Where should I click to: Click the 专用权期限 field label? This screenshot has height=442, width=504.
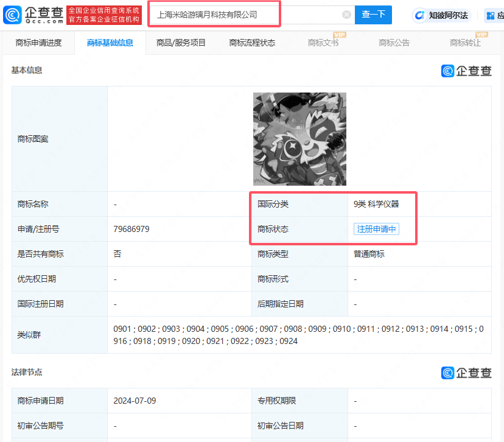point(277,401)
